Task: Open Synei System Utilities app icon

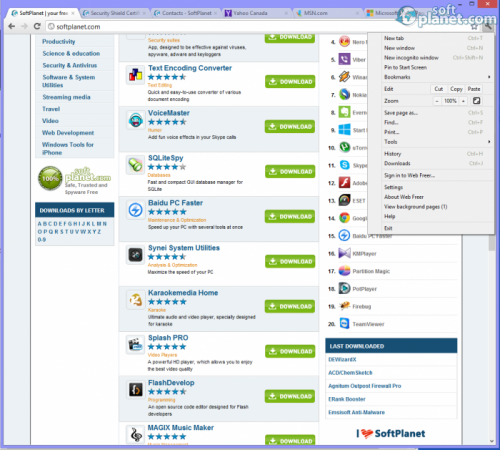Action: tap(136, 255)
